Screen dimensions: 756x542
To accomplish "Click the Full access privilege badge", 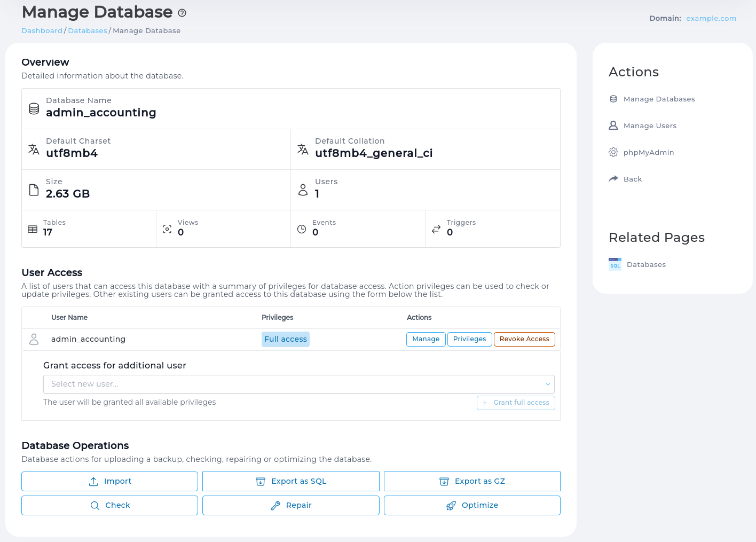I will coord(286,339).
